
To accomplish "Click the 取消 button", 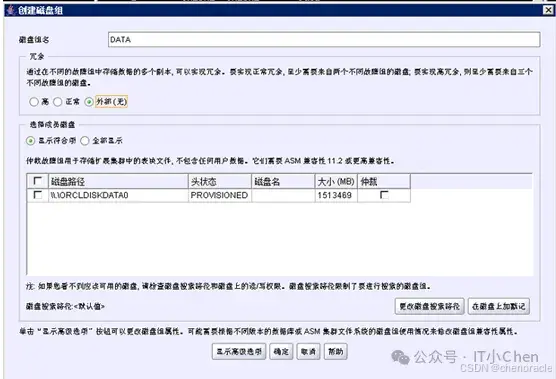I will pyautogui.click(x=308, y=351).
